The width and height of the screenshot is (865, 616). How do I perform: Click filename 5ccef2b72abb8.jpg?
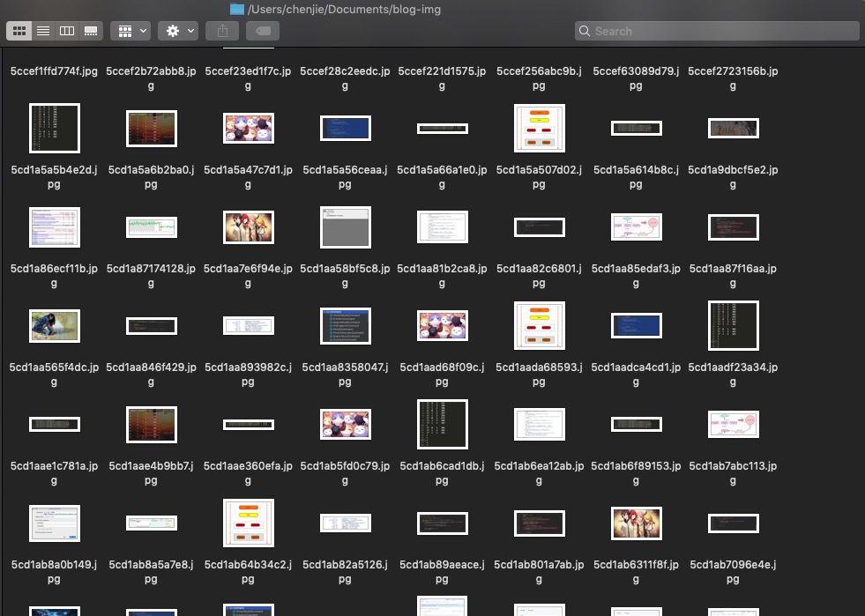[151, 78]
